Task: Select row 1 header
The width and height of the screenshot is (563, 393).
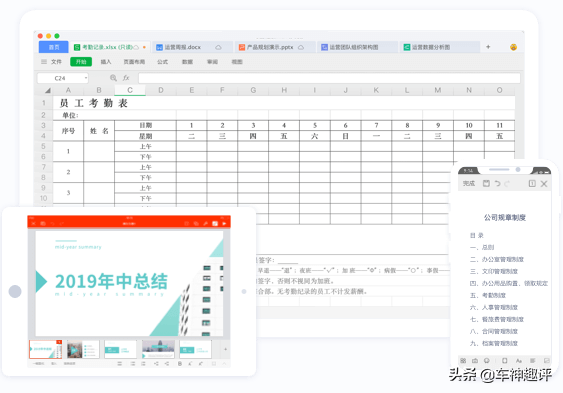Action: [x=43, y=103]
